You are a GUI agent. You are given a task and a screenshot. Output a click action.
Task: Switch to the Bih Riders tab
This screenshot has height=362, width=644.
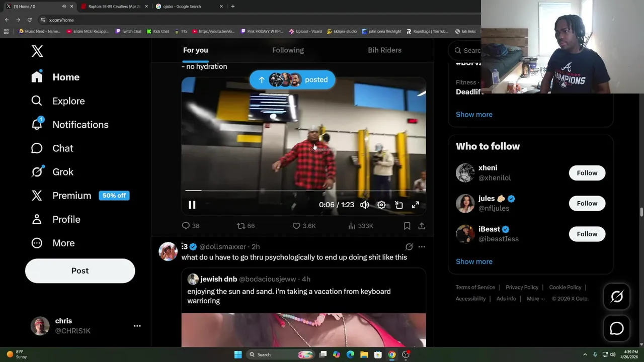tap(384, 50)
